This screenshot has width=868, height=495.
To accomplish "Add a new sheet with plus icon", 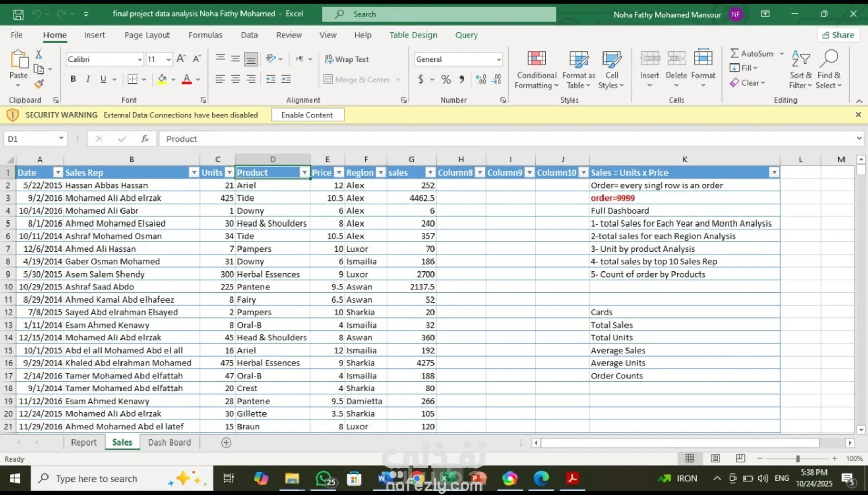I will [226, 442].
